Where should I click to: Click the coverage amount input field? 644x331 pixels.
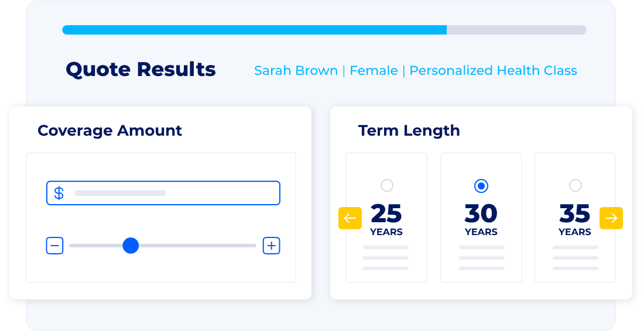pyautogui.click(x=176, y=193)
